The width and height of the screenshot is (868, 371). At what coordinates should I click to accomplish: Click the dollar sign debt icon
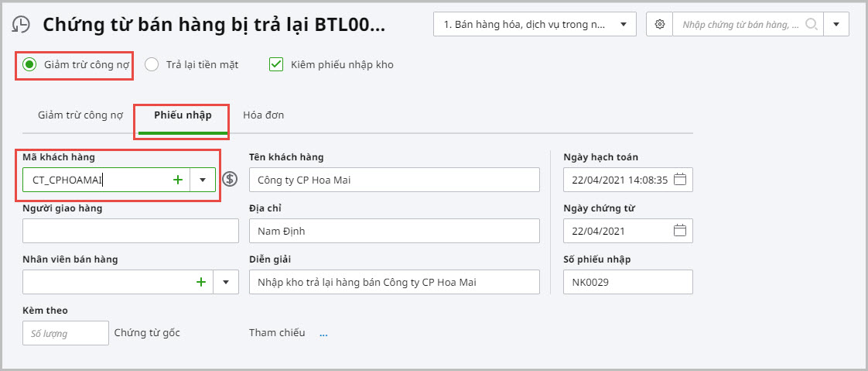point(230,180)
